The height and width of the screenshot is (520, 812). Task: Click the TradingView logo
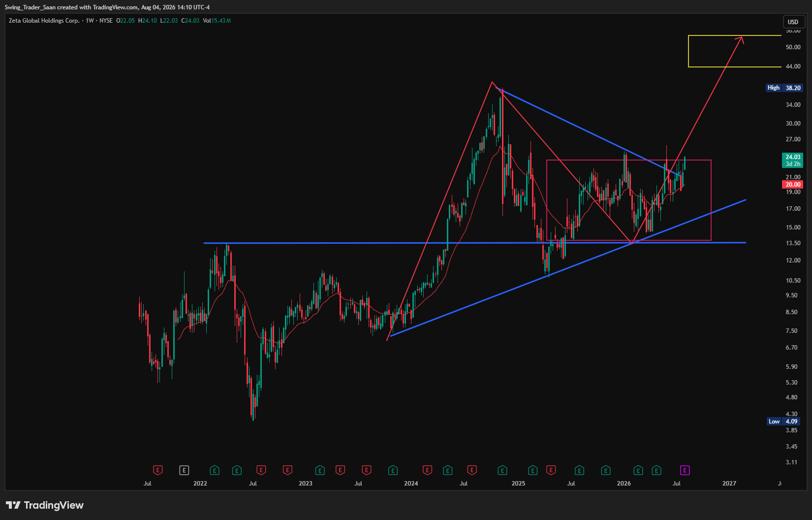pos(45,505)
